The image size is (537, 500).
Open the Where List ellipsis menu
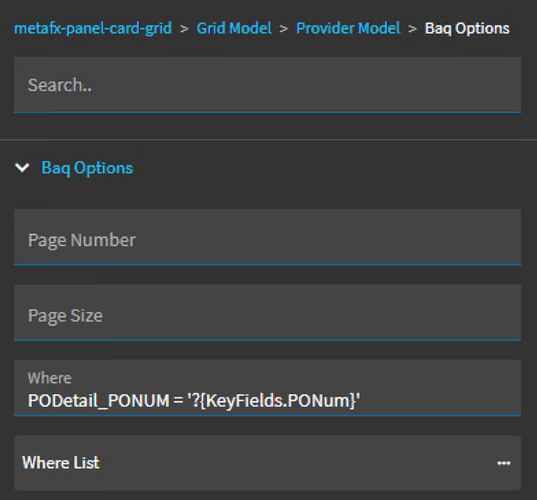pos(503,463)
